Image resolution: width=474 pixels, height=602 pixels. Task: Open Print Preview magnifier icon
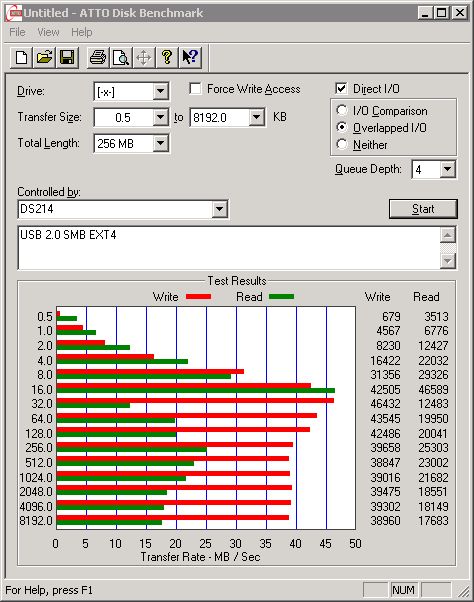pos(121,58)
